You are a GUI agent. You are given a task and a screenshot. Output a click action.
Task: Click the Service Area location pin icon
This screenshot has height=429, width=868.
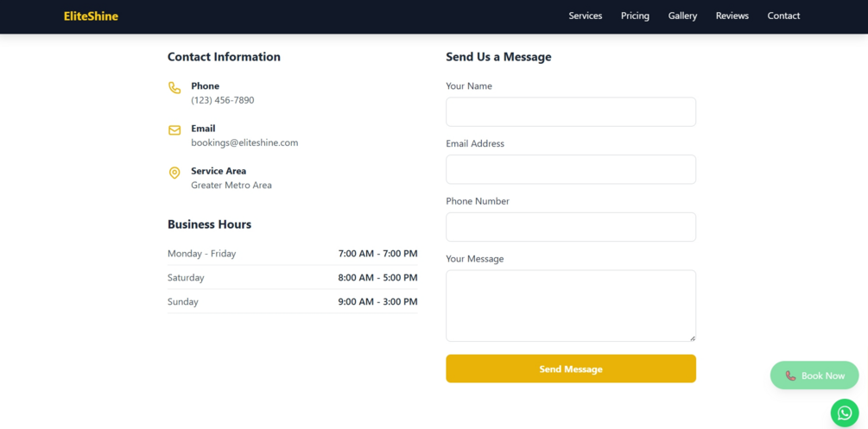(174, 173)
